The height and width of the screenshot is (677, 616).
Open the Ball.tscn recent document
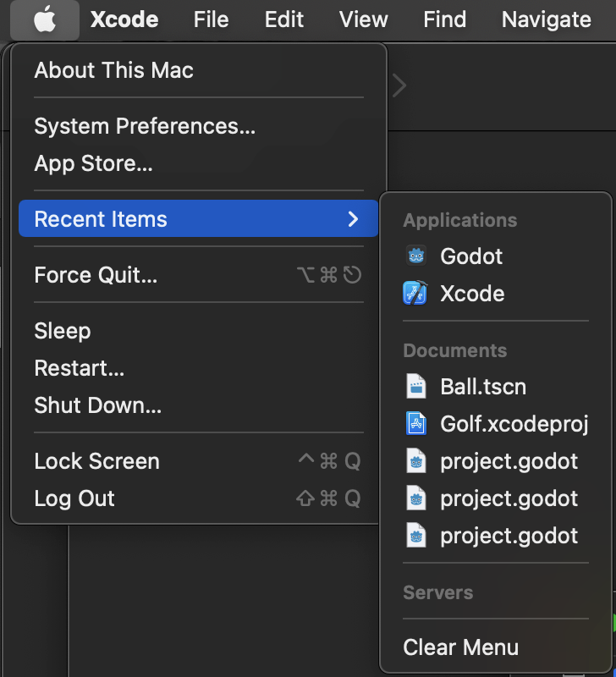point(482,386)
